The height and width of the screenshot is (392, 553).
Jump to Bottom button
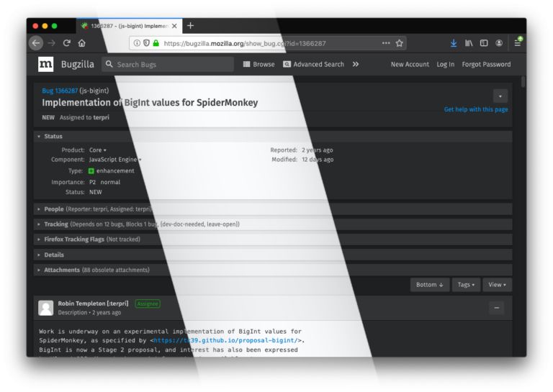(x=430, y=285)
